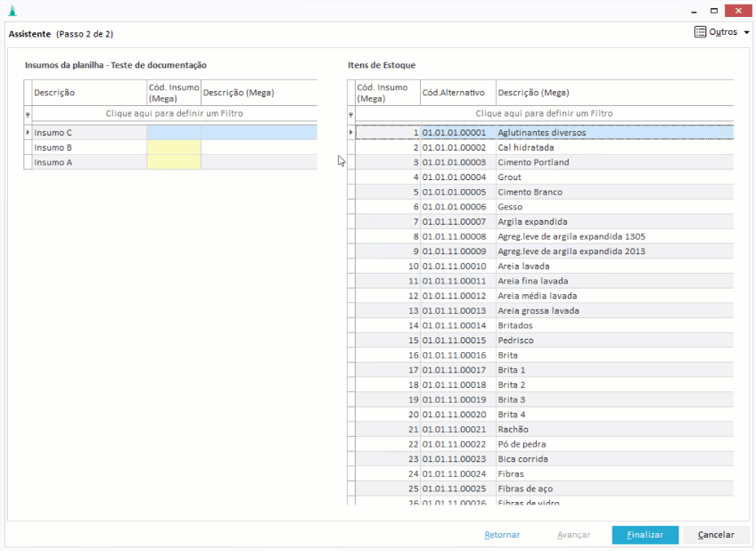Click the row indicator arrow beside Aglutinantes diversos
Viewport: 756px width, 551px height.
pos(350,133)
